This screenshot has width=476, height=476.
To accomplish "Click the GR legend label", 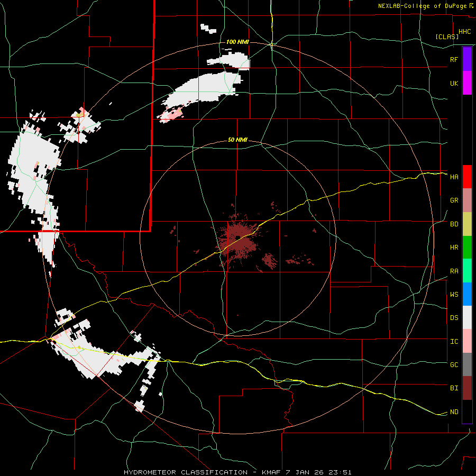I will (454, 200).
